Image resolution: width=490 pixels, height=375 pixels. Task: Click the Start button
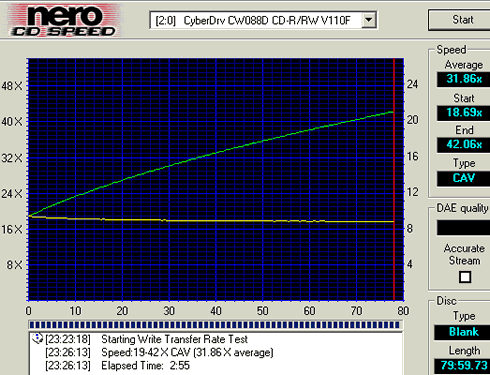[x=462, y=20]
